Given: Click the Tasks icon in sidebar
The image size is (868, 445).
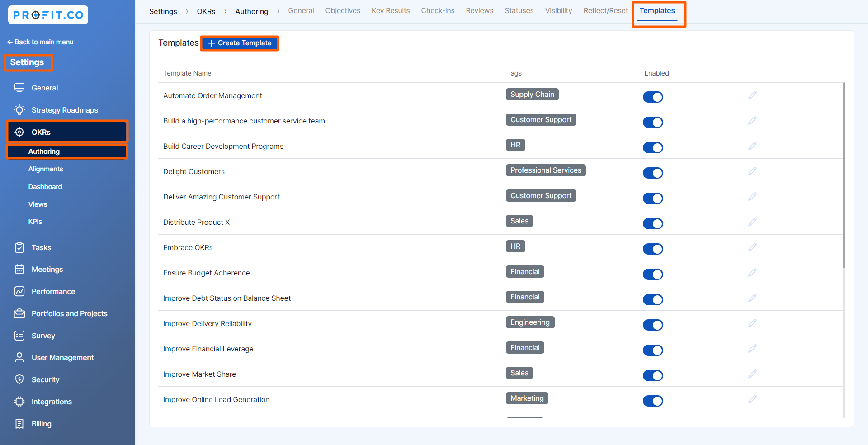Looking at the screenshot, I should pyautogui.click(x=19, y=247).
